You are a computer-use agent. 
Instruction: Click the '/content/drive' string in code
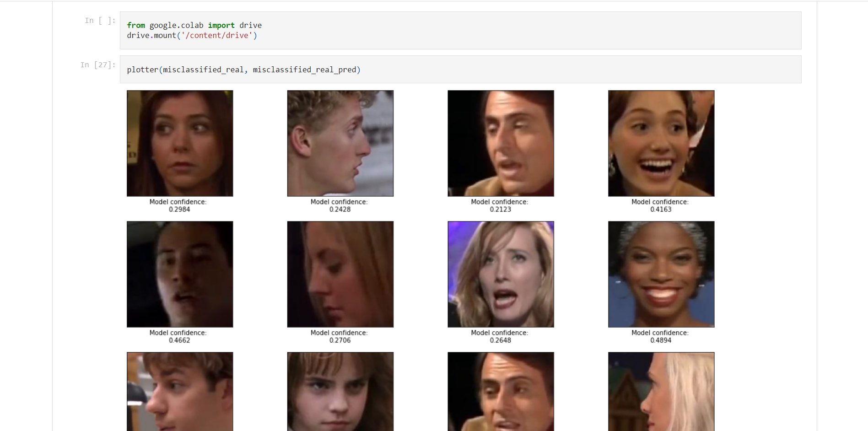(x=217, y=36)
